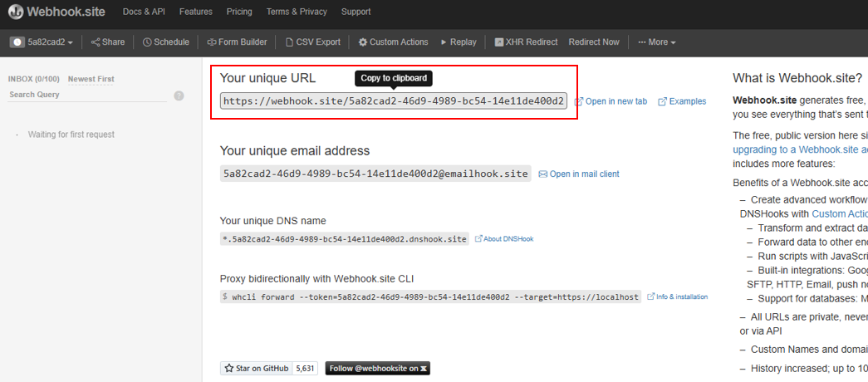Click the Search Query field
The image size is (868, 382).
coord(87,95)
